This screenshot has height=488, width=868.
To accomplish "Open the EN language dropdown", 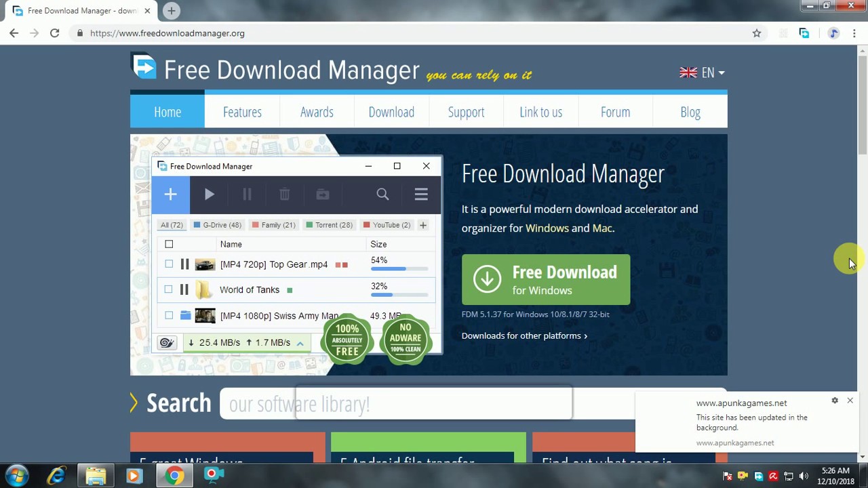I will [x=702, y=73].
